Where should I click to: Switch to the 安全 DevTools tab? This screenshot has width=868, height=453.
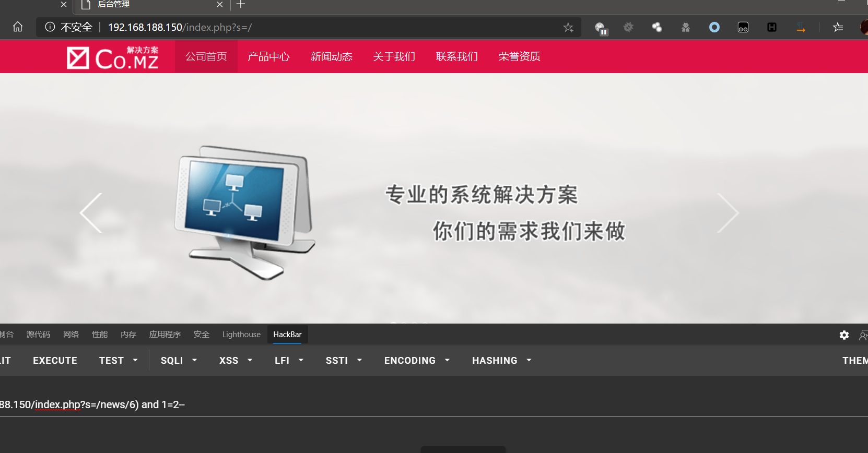202,335
